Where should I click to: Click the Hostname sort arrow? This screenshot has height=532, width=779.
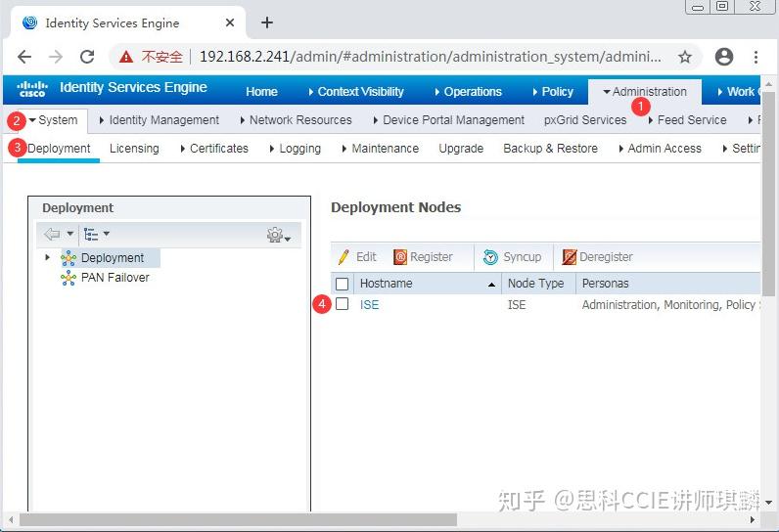click(491, 285)
